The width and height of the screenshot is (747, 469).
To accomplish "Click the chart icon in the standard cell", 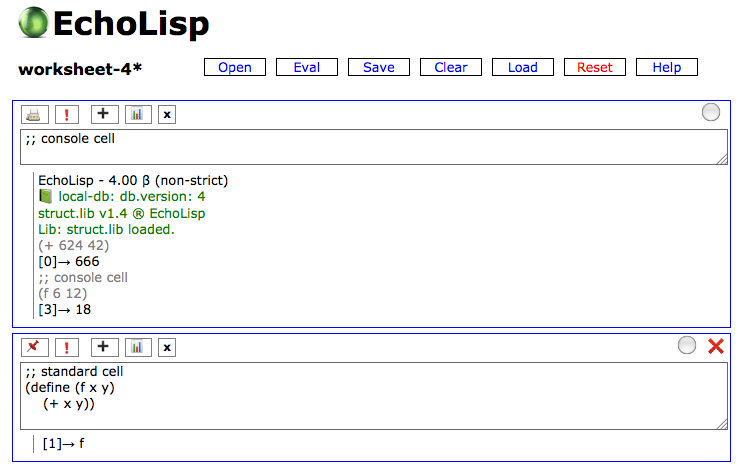I will click(138, 347).
